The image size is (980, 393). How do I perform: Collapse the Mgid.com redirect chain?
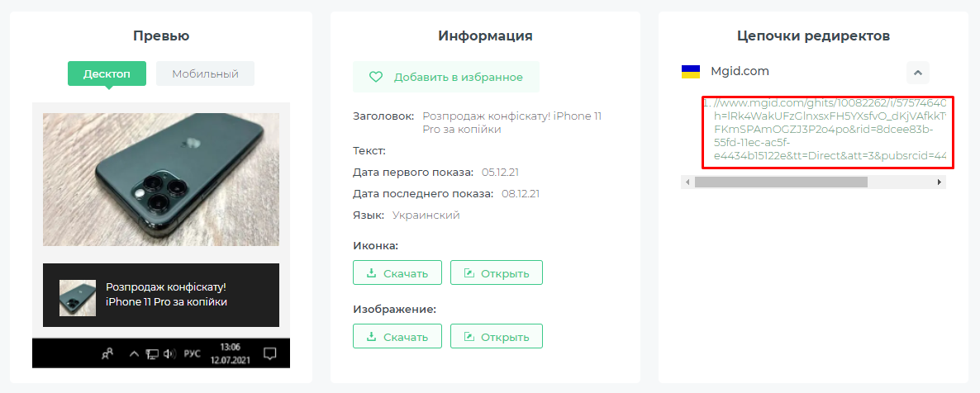(x=917, y=73)
